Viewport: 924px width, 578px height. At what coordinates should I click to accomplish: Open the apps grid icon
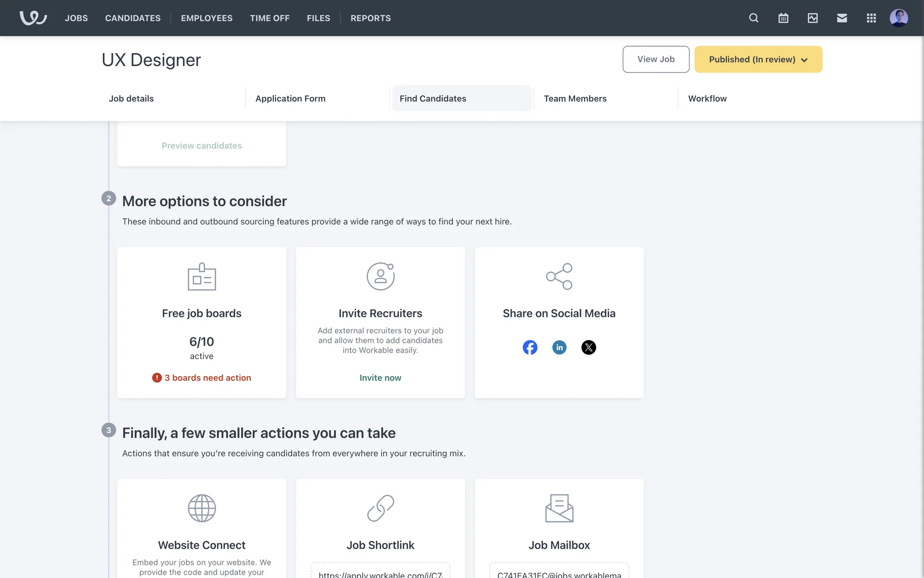click(871, 18)
